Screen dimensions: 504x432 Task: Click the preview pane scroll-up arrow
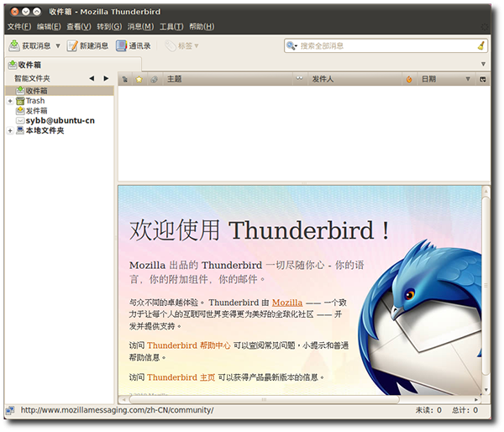coord(486,191)
